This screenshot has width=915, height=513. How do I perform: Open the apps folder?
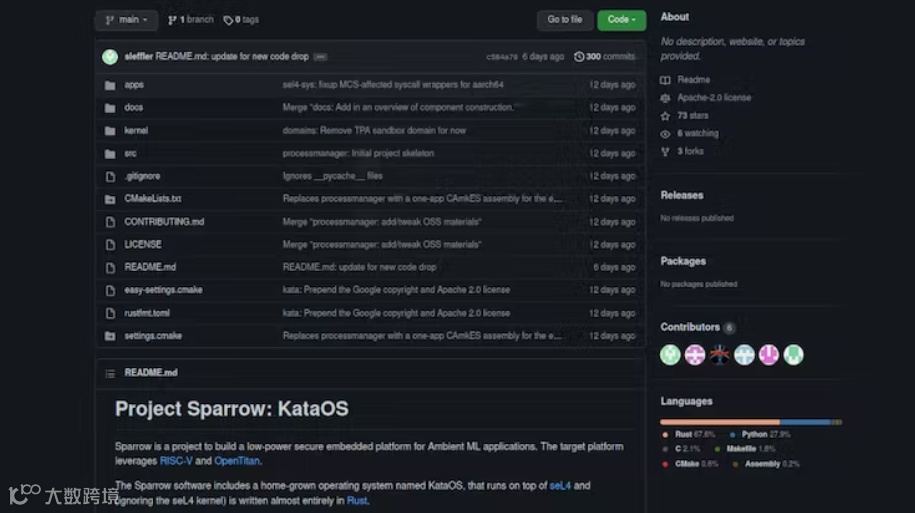tap(134, 85)
